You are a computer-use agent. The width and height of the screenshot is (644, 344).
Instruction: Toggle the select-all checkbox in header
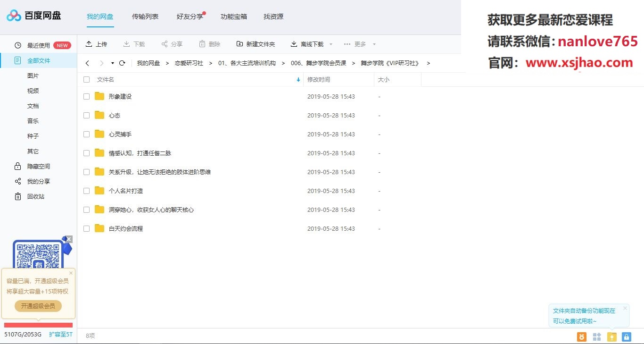click(x=86, y=79)
